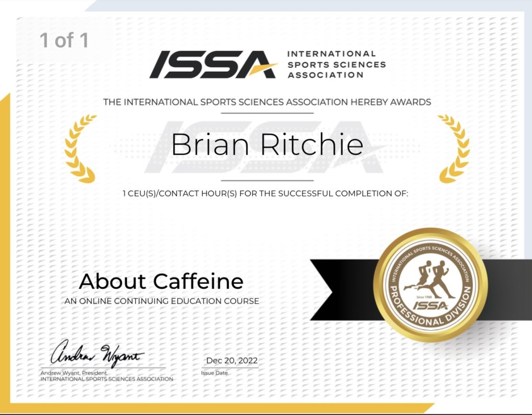Click the right gold laurel wreath
This screenshot has height=415, width=532.
[x=454, y=149]
